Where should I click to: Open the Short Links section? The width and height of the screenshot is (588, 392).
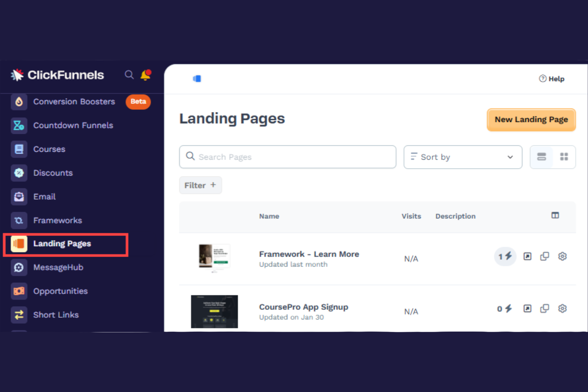coord(56,315)
